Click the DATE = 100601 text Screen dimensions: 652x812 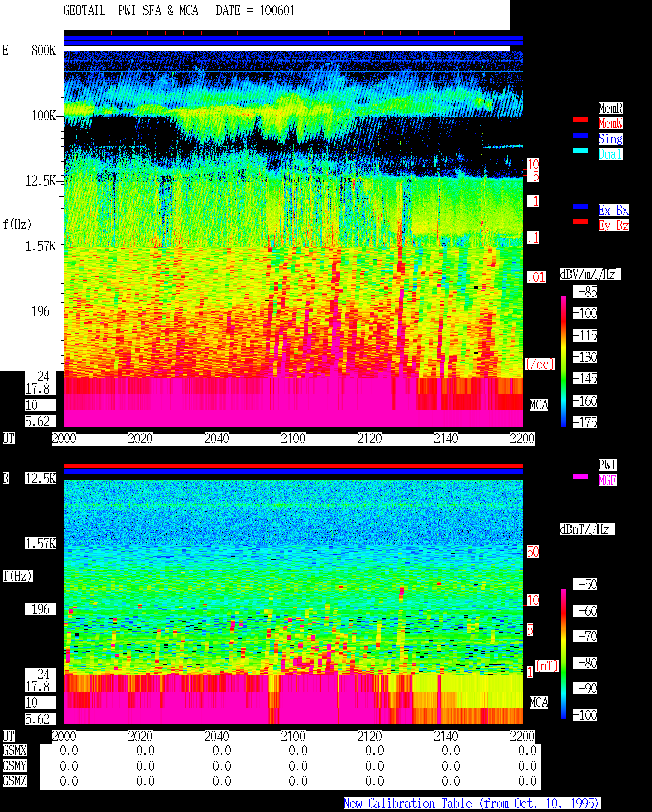point(256,11)
